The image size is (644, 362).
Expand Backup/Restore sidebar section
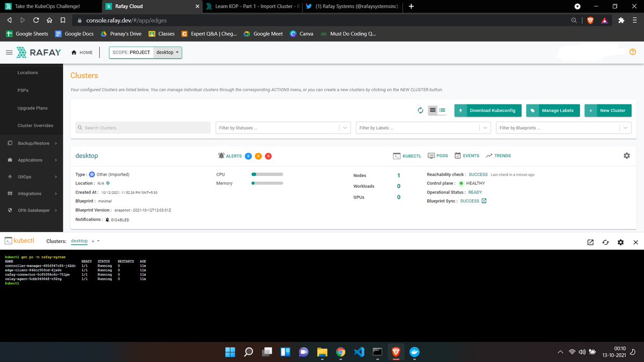(x=32, y=143)
